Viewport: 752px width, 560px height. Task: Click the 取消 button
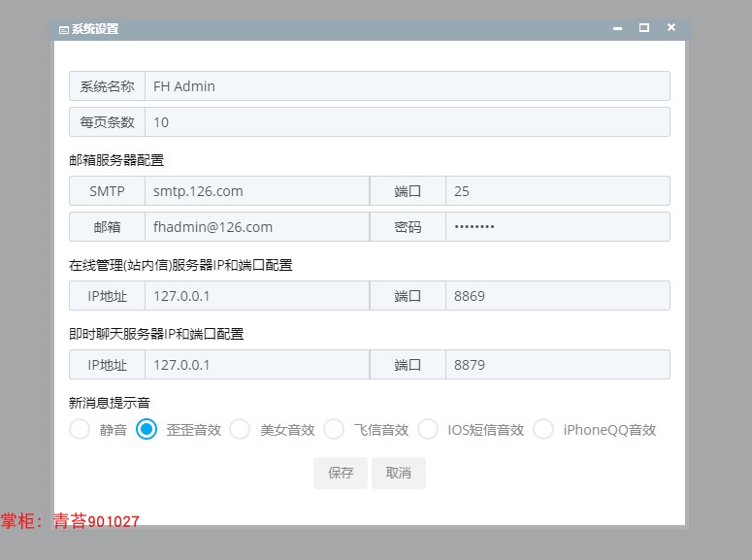click(x=399, y=474)
